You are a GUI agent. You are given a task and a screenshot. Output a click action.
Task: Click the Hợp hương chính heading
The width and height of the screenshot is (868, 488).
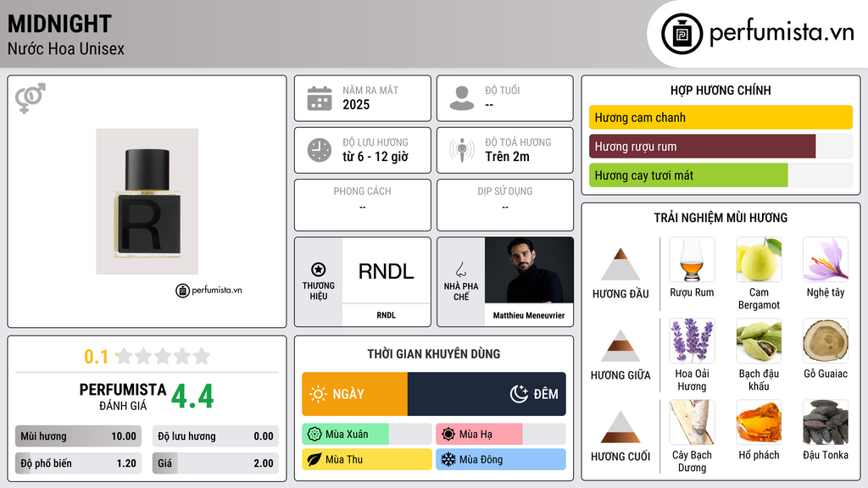click(x=721, y=90)
